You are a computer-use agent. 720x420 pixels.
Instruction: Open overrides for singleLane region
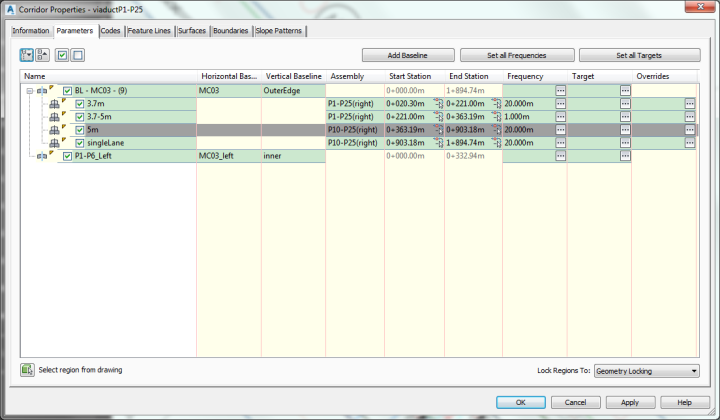[x=690, y=143]
